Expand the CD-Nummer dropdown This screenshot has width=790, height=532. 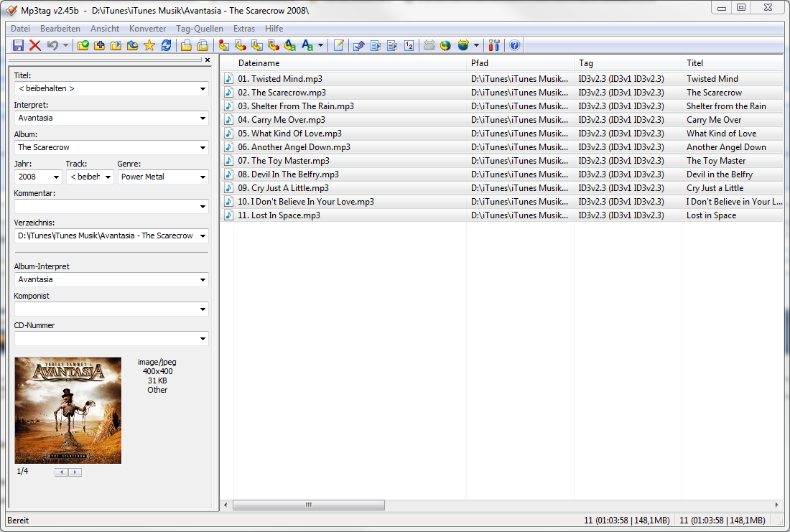coord(203,339)
